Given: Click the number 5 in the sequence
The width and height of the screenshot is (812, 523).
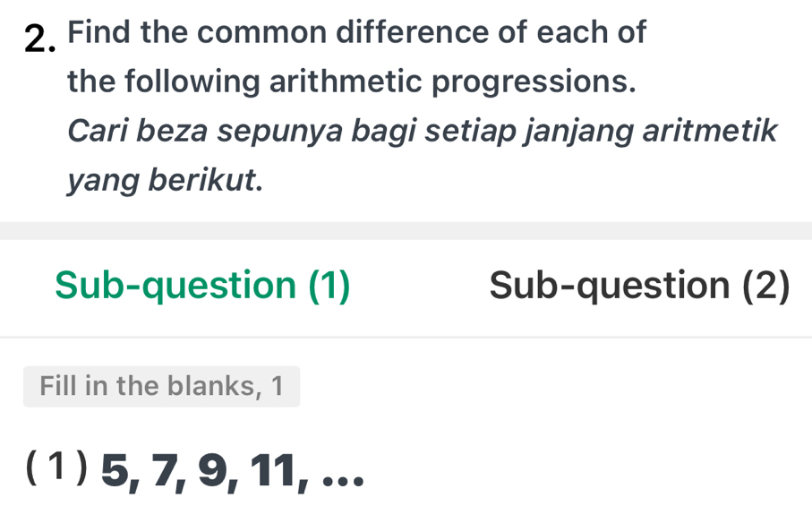Looking at the screenshot, I should [116, 469].
